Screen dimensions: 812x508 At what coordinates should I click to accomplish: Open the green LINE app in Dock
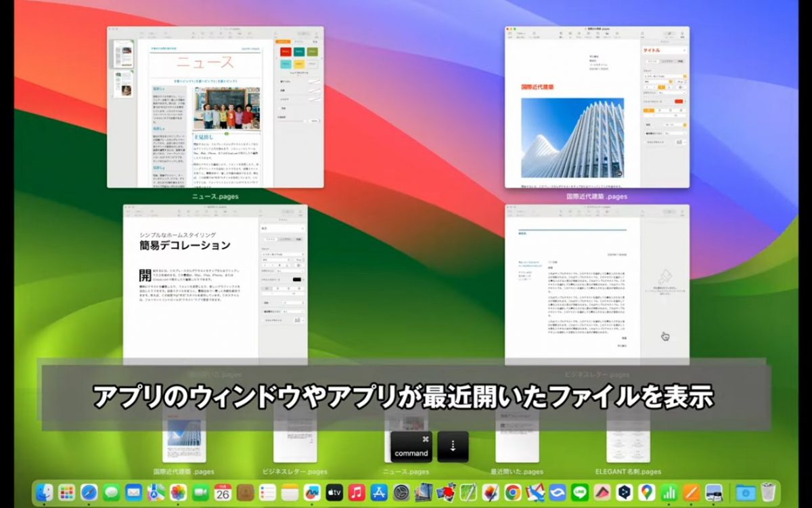(x=579, y=492)
